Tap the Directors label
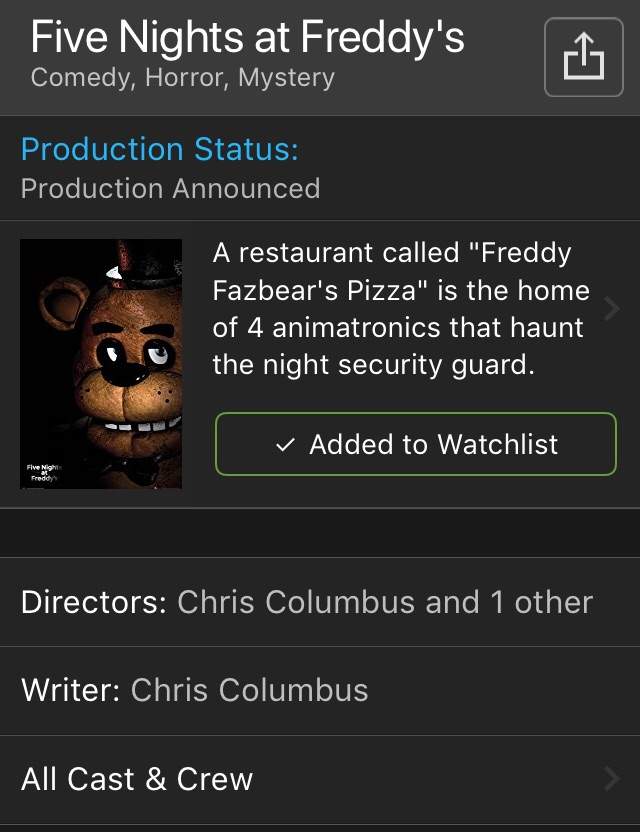This screenshot has width=640, height=832. (94, 602)
